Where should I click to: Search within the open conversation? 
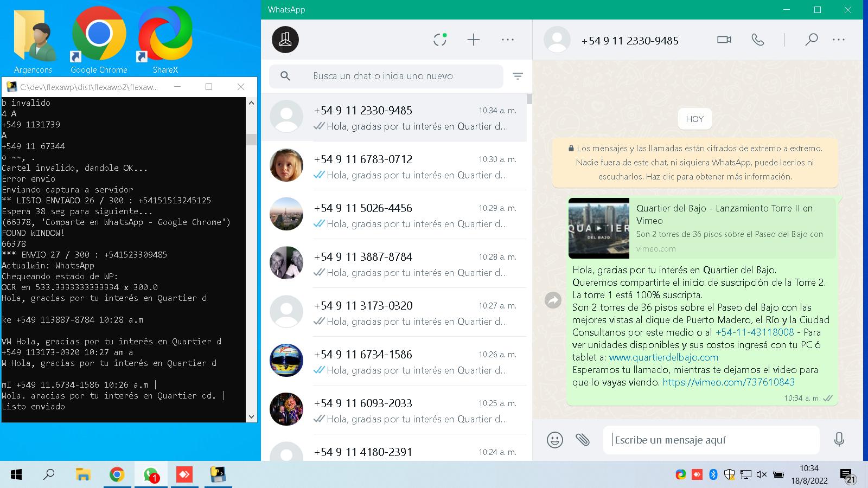[x=811, y=40]
